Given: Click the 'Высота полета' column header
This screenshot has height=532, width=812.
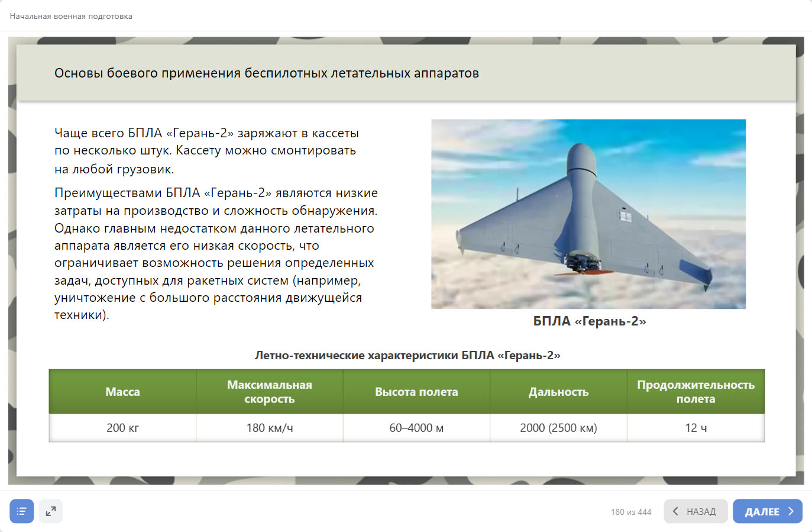Looking at the screenshot, I should (x=416, y=392).
